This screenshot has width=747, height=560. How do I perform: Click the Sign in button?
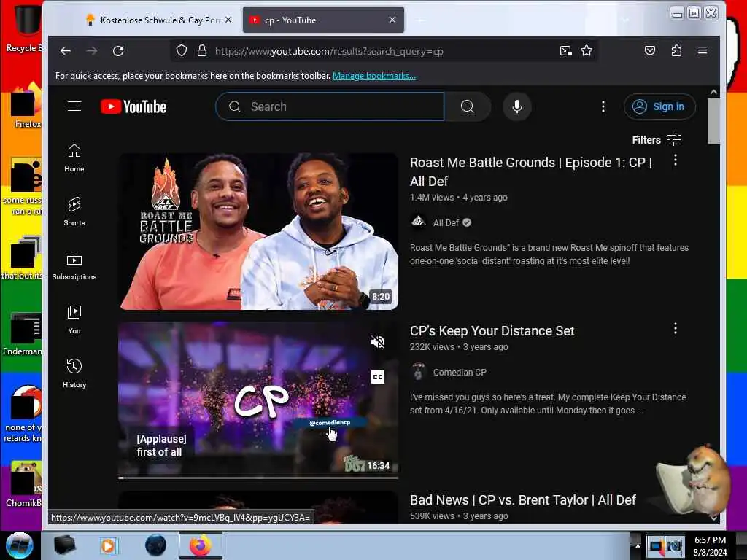[x=659, y=106]
